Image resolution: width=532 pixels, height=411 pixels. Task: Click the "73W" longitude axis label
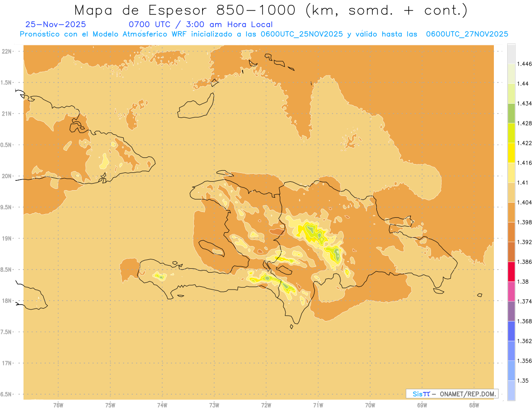point(214,405)
